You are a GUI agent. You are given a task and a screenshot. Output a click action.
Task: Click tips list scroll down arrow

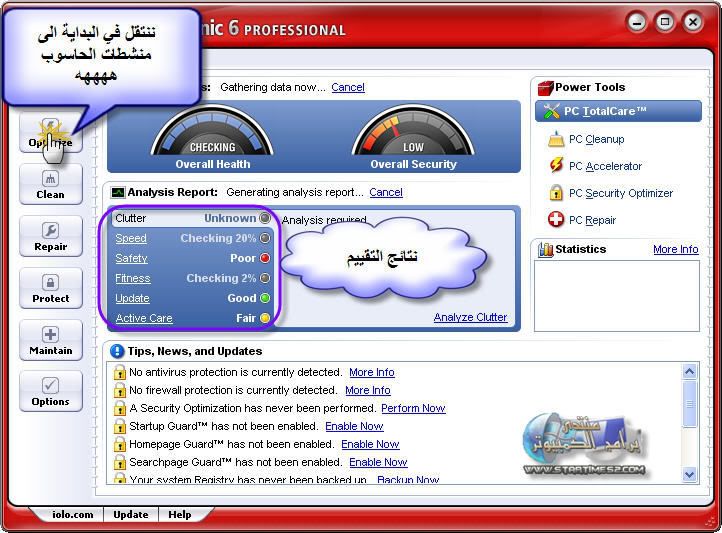(x=689, y=474)
